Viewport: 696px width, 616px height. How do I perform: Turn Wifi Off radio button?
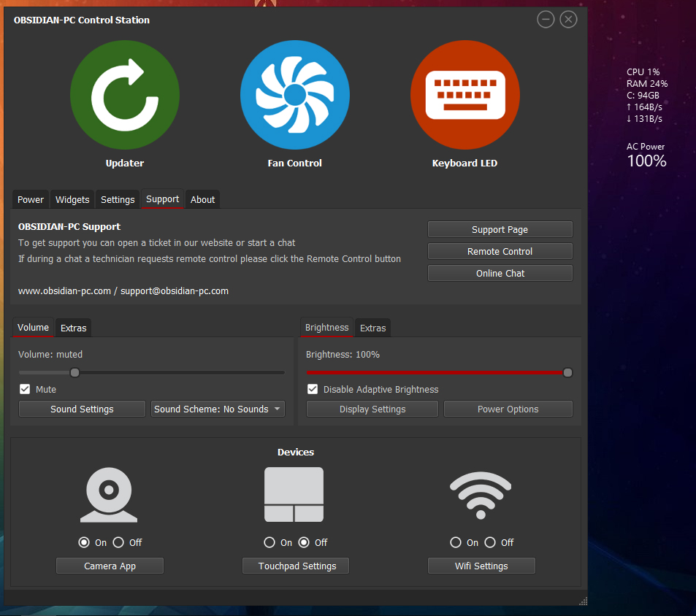point(490,542)
